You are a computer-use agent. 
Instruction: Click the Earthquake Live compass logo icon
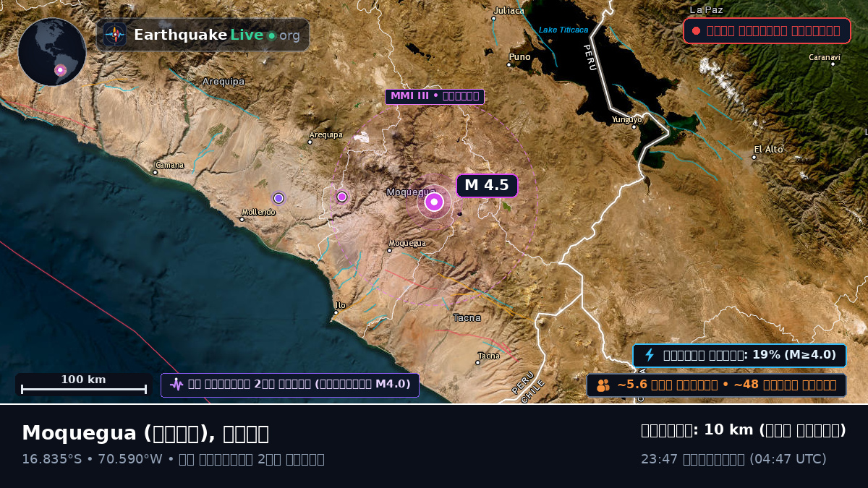(x=115, y=35)
